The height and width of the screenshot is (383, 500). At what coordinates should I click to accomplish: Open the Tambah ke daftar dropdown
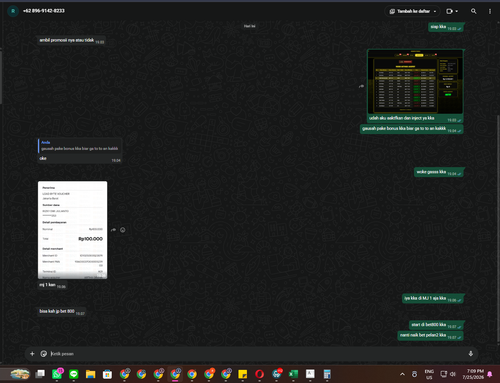point(414,11)
